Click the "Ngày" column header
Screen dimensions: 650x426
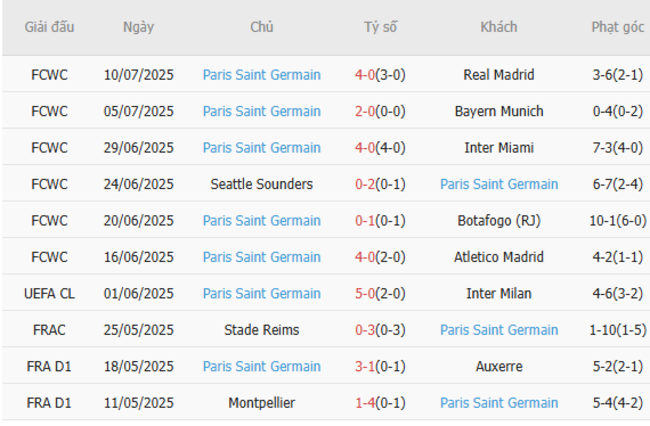coord(138,27)
